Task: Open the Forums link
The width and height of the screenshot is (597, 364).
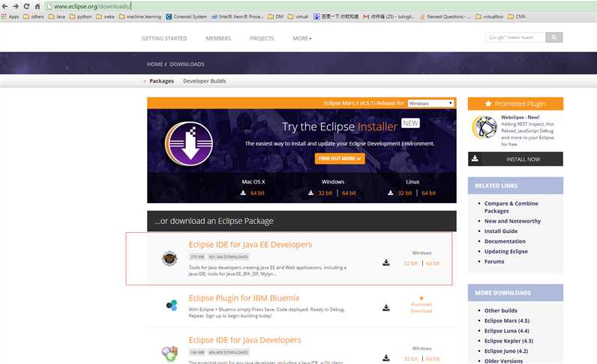Action: pos(494,261)
